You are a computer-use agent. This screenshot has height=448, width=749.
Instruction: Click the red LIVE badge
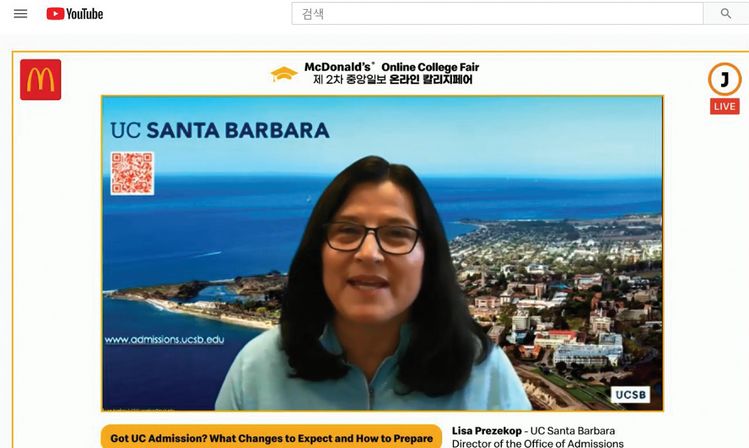pyautogui.click(x=724, y=107)
